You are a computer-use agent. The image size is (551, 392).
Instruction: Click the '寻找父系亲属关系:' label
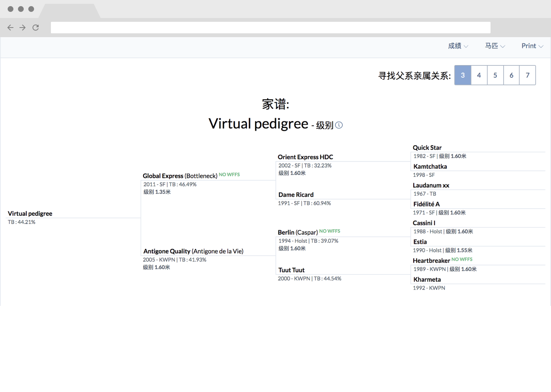(415, 76)
